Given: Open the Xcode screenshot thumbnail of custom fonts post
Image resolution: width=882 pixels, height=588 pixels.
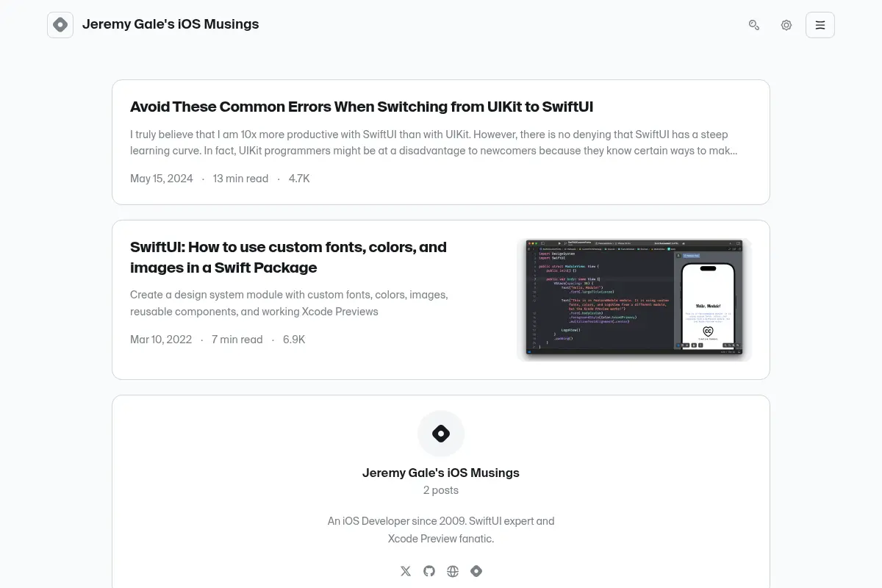Looking at the screenshot, I should pos(634,300).
